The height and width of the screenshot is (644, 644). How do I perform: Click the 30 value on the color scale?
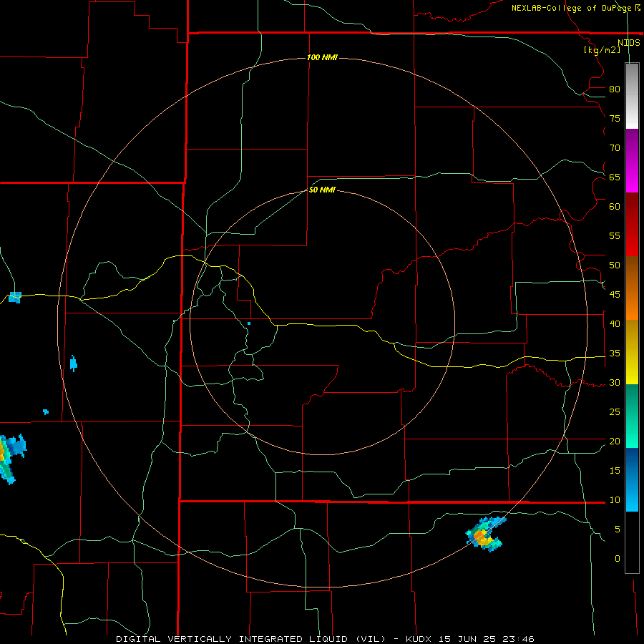pos(615,383)
